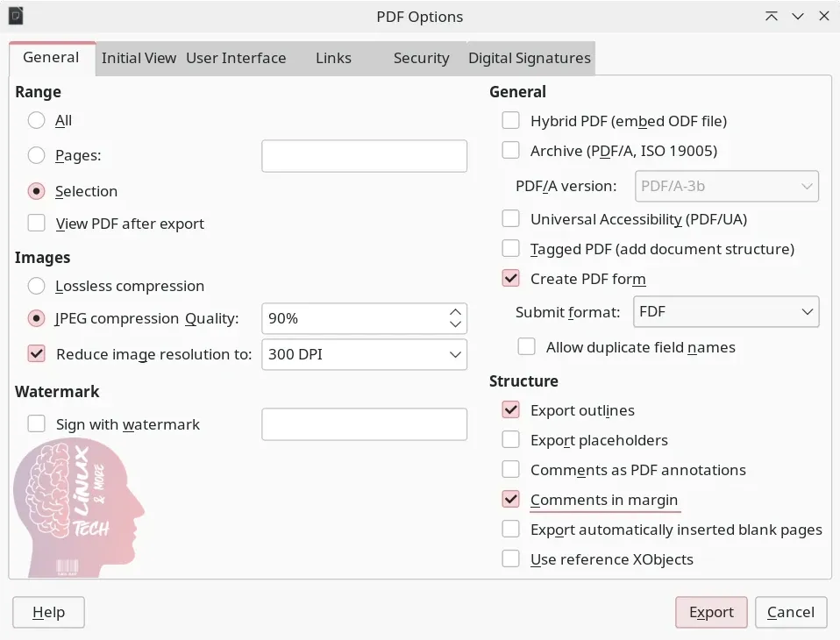Check Hybrid PDF (embed ODF file)
This screenshot has width=840, height=640.
510,120
